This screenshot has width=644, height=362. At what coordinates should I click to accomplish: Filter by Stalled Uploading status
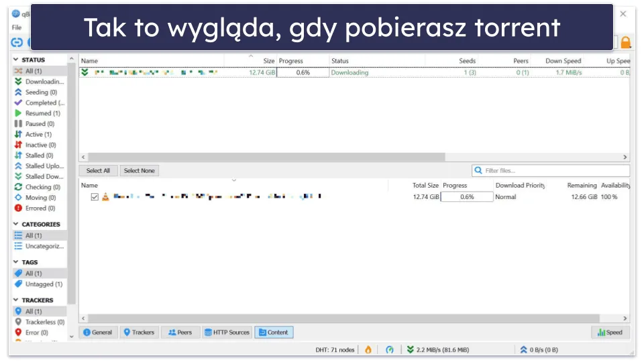click(40, 166)
